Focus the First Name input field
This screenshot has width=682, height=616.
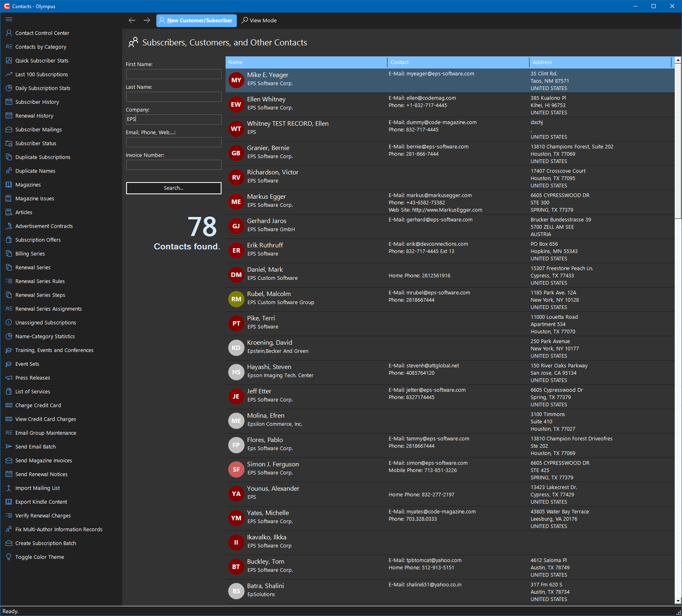(x=174, y=74)
